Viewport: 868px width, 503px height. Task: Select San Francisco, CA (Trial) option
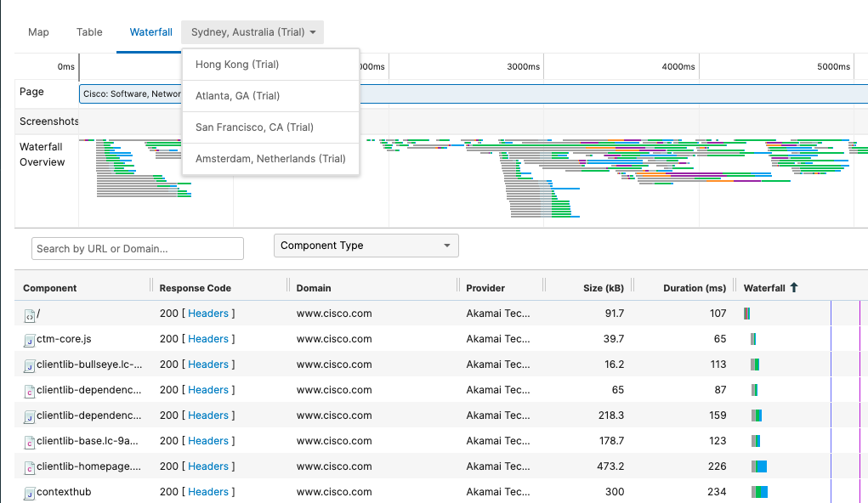(254, 127)
